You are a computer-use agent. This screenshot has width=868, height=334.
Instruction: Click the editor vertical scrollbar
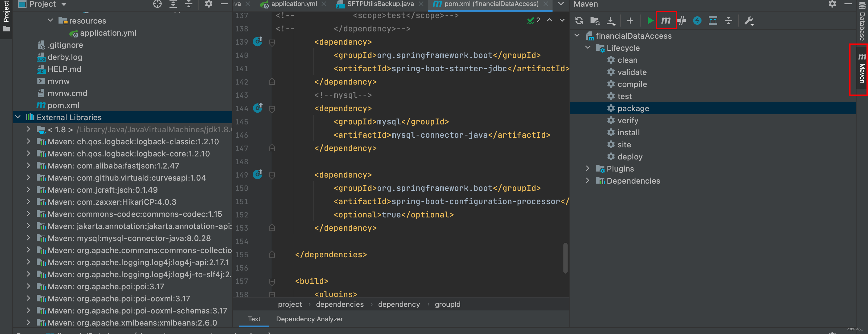click(x=565, y=258)
